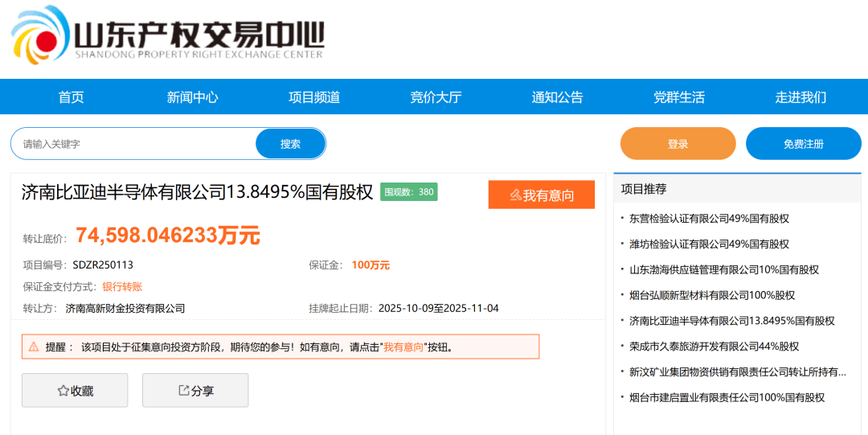The height and width of the screenshot is (435, 868).
Task: Click the deposit amount 100万元
Action: tap(371, 265)
